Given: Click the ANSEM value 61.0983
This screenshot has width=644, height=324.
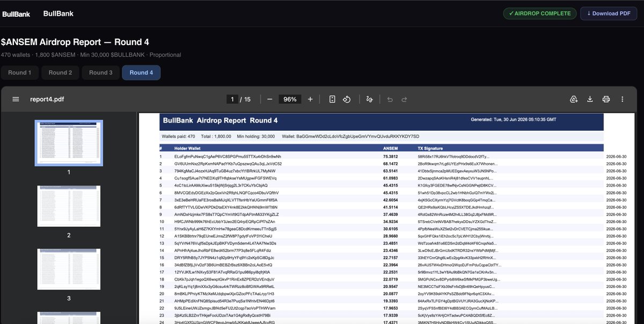Looking at the screenshot, I should click(390, 178).
